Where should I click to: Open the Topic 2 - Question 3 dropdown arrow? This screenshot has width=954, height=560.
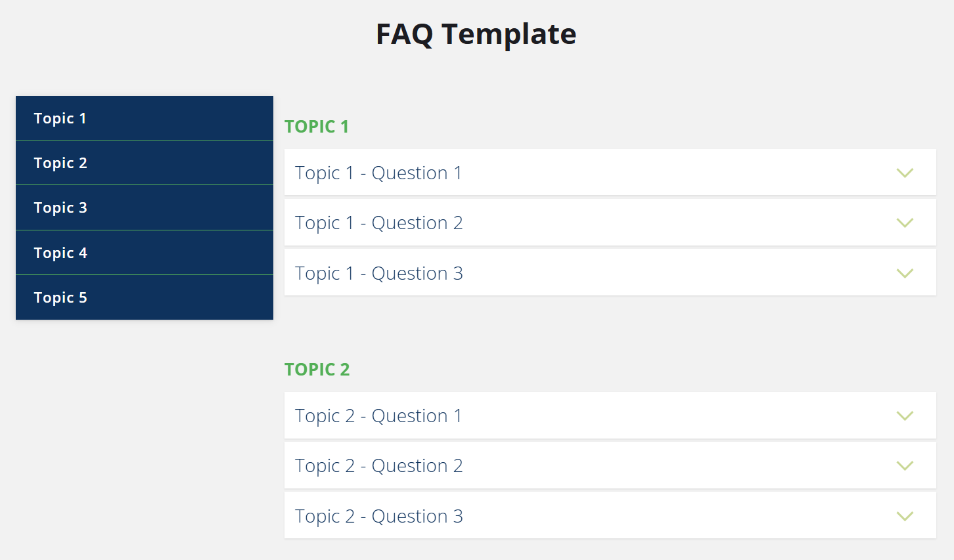coord(905,516)
